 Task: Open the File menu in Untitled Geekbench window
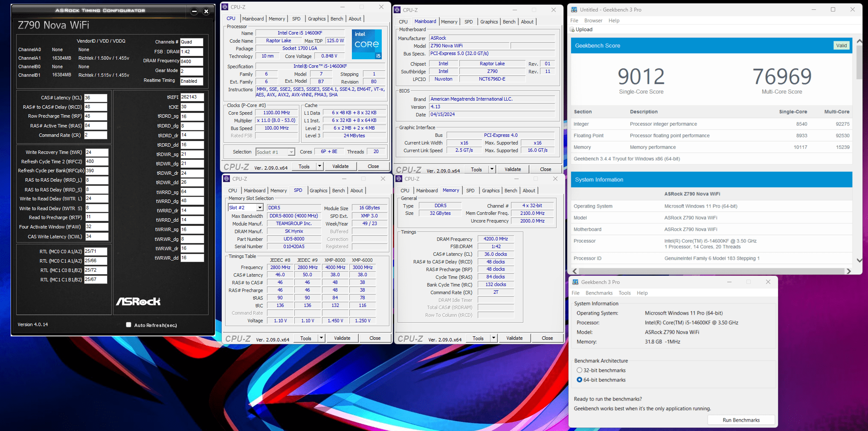pyautogui.click(x=574, y=20)
